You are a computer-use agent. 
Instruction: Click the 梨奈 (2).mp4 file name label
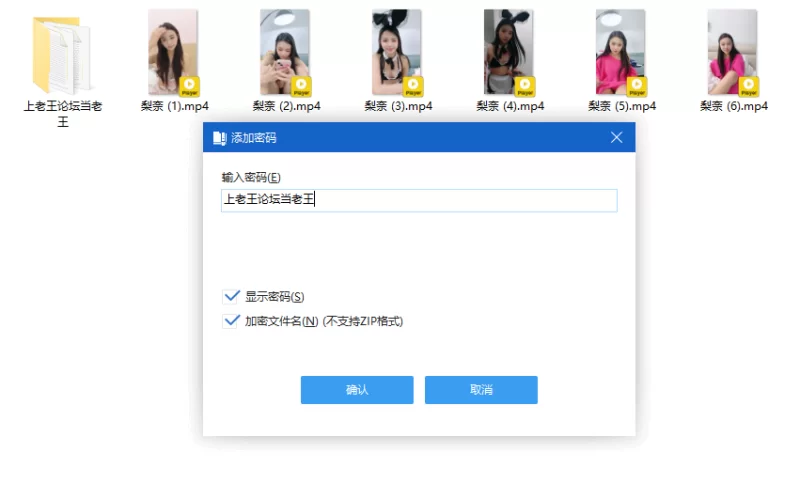286,106
